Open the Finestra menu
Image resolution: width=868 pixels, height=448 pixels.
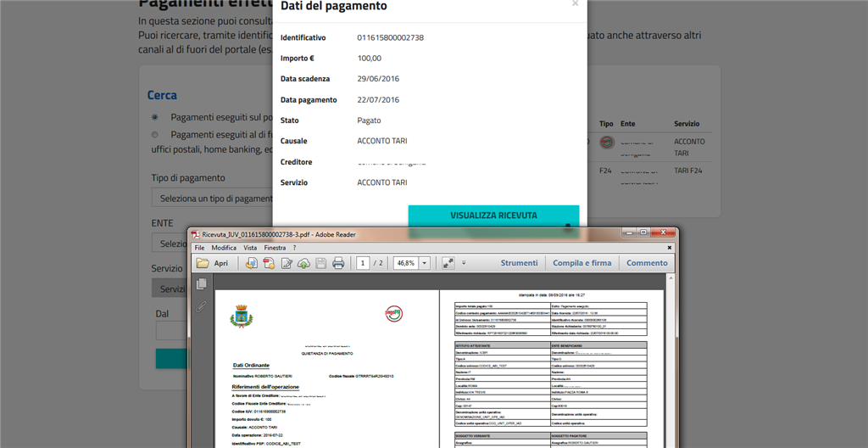275,248
